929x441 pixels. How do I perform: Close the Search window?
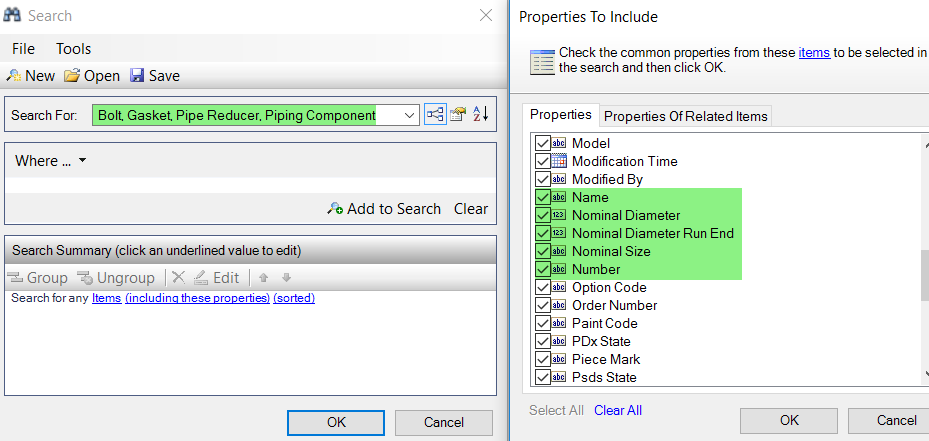[x=486, y=15]
